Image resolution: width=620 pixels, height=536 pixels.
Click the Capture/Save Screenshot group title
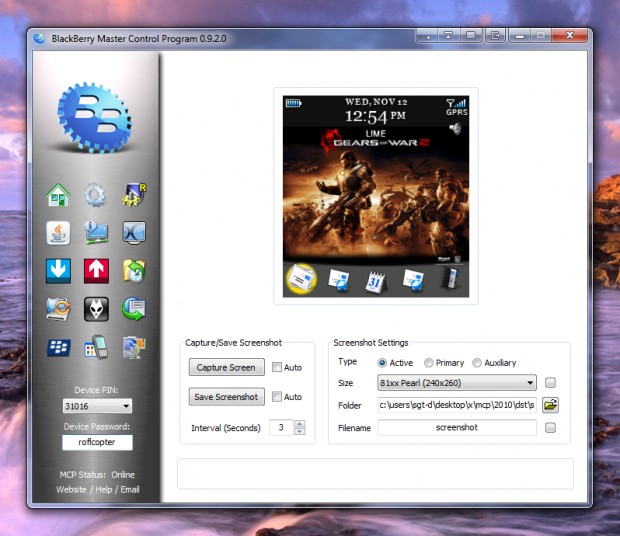[x=233, y=342]
